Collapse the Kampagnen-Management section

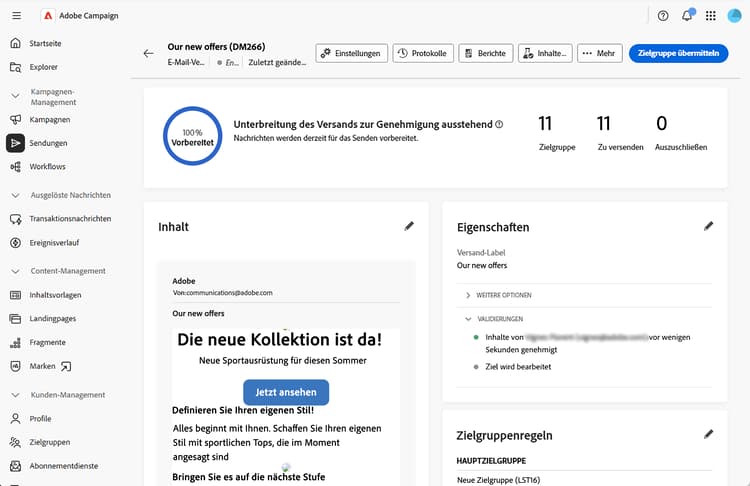[x=15, y=96]
